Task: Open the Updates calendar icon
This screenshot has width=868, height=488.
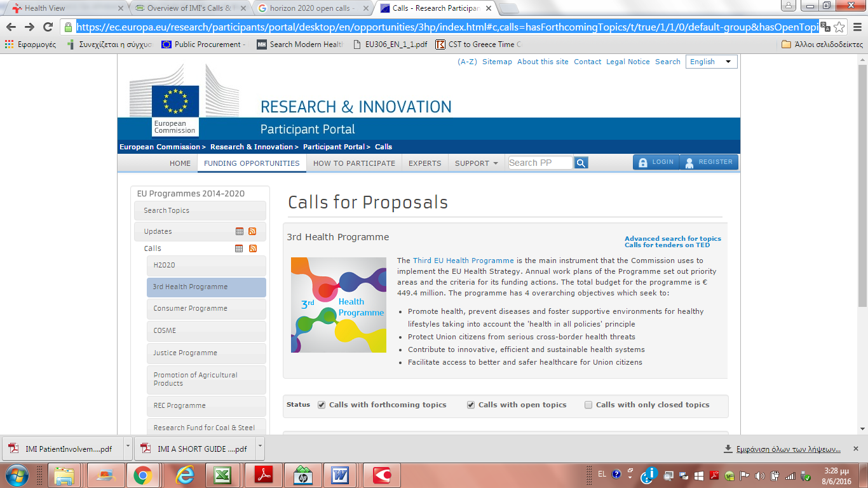Action: point(239,231)
